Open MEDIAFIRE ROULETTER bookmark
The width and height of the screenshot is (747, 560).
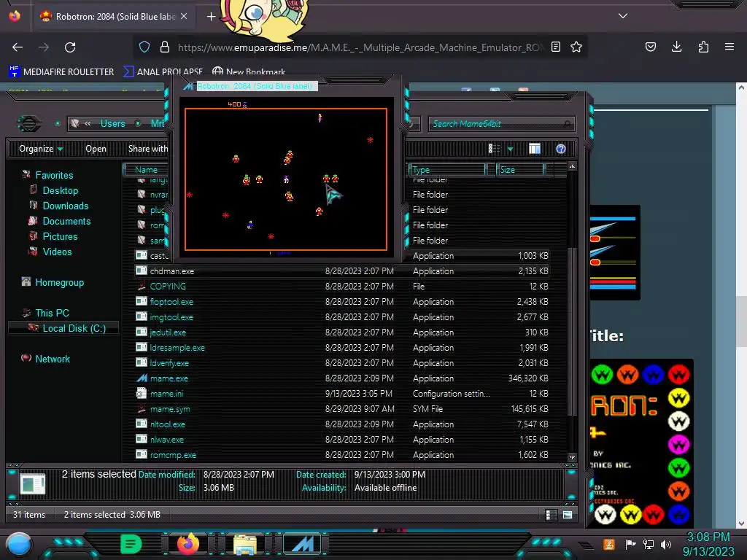(61, 72)
